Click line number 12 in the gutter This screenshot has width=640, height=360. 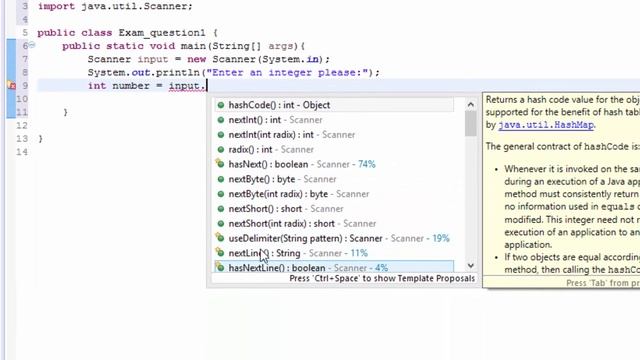point(22,125)
